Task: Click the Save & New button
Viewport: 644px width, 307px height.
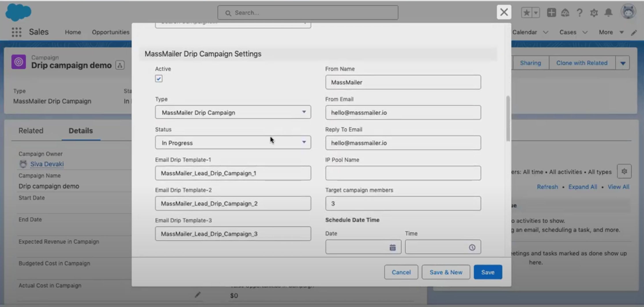Action: (x=446, y=272)
